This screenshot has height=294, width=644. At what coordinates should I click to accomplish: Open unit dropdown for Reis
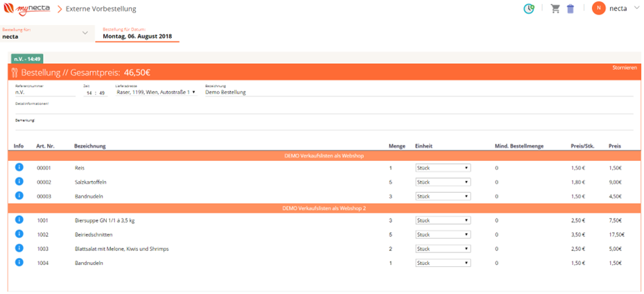click(442, 168)
